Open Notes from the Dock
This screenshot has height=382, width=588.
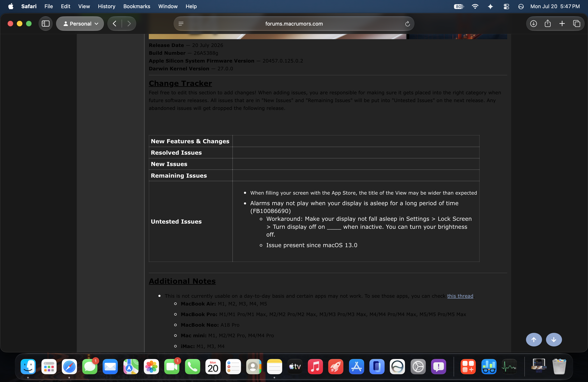[x=274, y=366]
